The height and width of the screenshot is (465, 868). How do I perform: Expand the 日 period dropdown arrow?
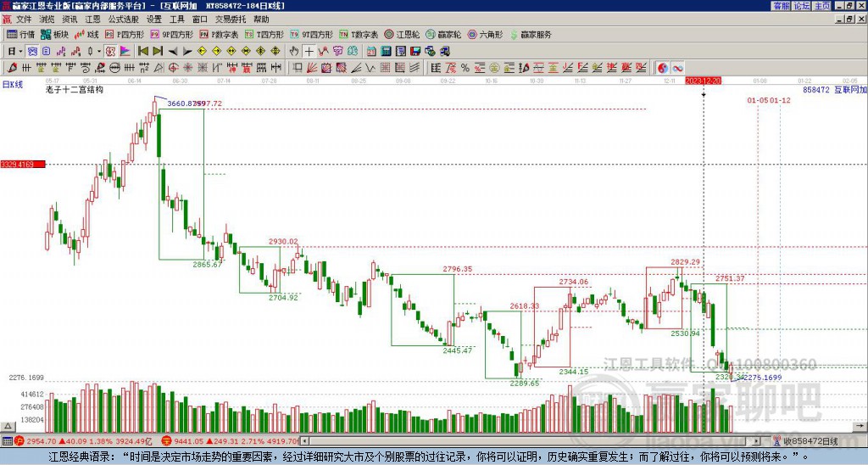[22, 51]
